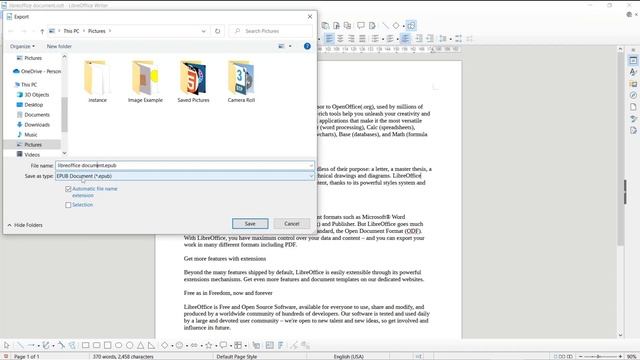Viewport: 640px width, 360px height.
Task: Click the Align Right icon in Writer
Action: click(x=351, y=39)
